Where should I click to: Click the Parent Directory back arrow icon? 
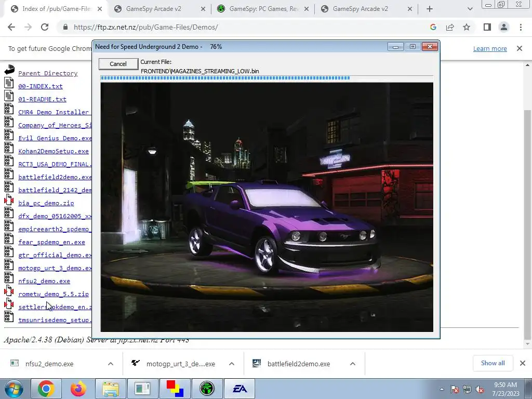coord(9,70)
